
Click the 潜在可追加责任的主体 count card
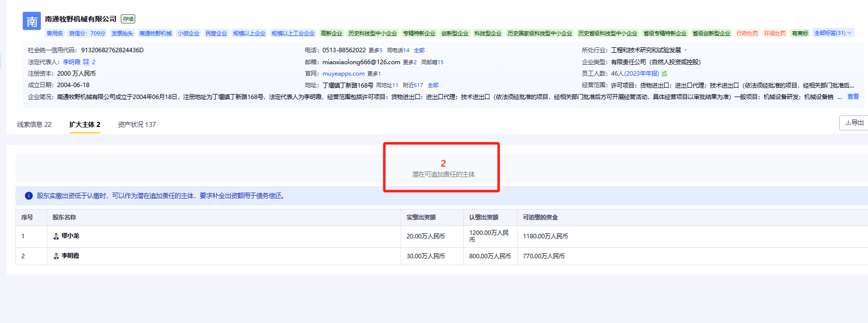point(443,168)
